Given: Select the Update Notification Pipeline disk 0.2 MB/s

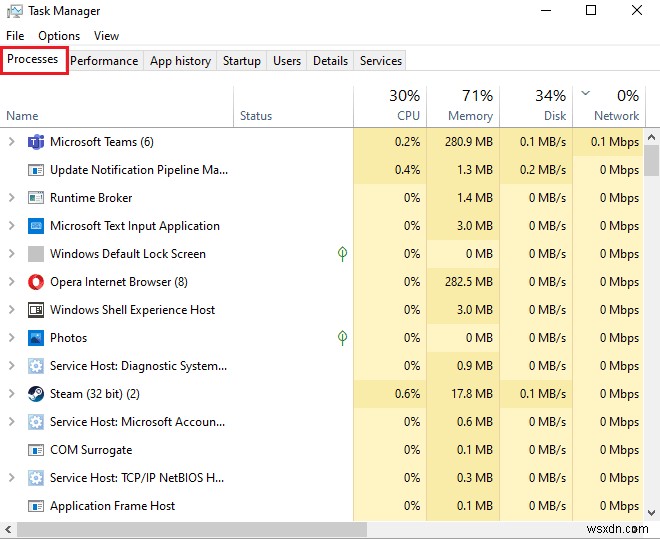Looking at the screenshot, I should (x=543, y=170).
